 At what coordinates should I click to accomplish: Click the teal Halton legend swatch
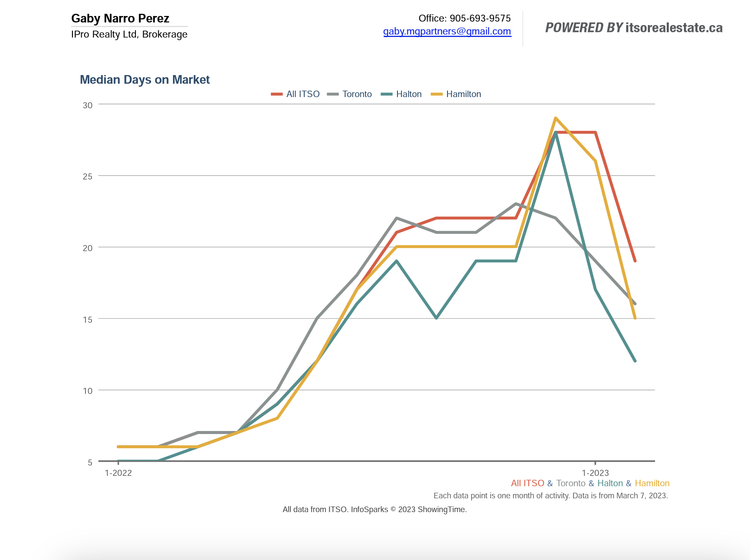pyautogui.click(x=387, y=94)
